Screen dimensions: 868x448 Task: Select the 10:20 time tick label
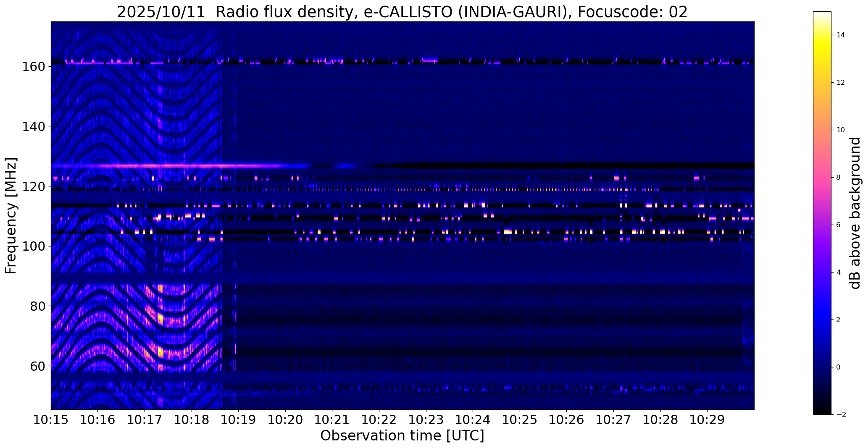pyautogui.click(x=285, y=420)
